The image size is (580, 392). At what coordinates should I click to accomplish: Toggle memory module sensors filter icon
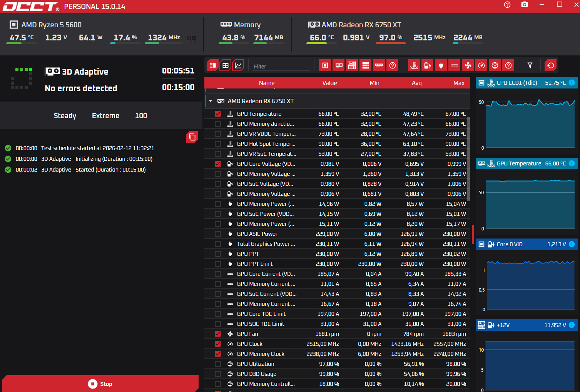click(379, 65)
